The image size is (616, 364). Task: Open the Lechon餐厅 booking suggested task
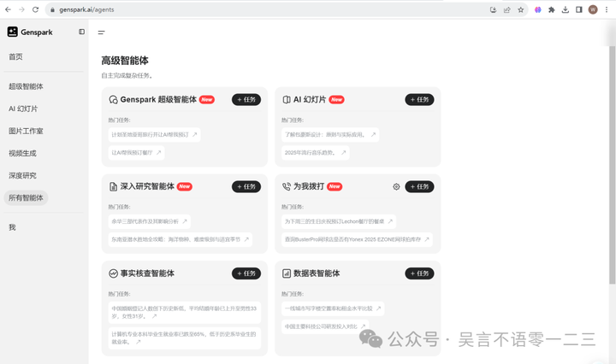tap(339, 221)
